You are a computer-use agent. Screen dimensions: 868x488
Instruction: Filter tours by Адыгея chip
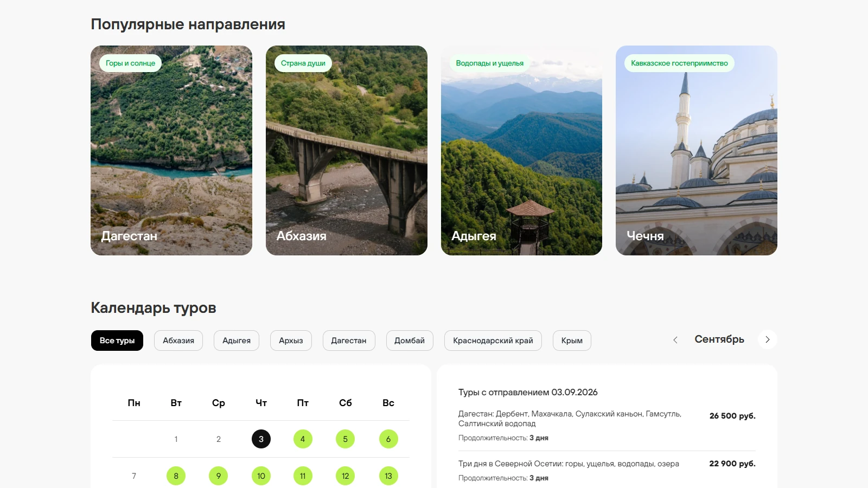click(237, 341)
